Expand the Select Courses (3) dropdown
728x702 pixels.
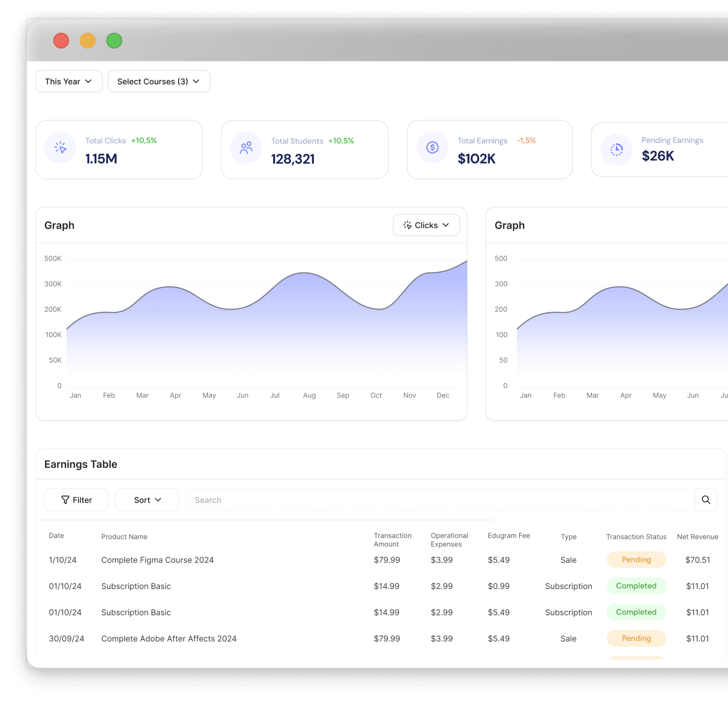pos(159,82)
